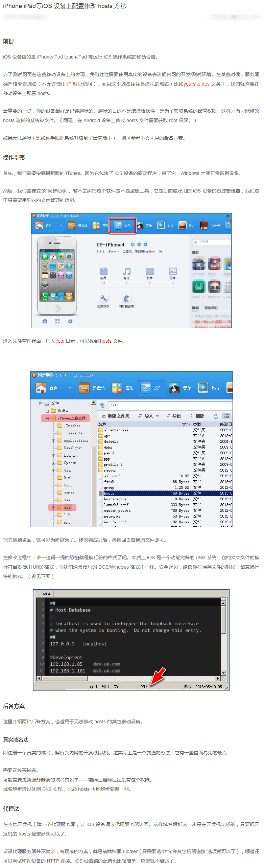Screen dimensions: 264x868
Task: Click the 行 1, 列 1 status bar entry
Action: 113,687
